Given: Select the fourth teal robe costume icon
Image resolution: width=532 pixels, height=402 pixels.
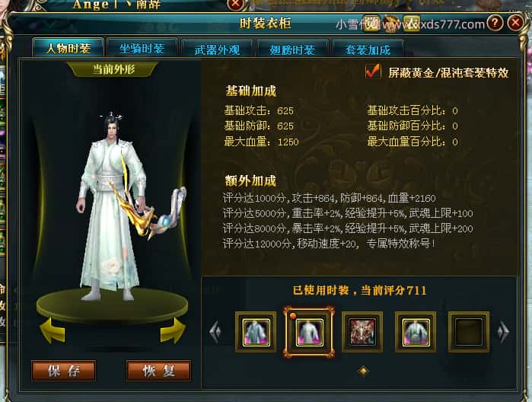Looking at the screenshot, I should (416, 332).
